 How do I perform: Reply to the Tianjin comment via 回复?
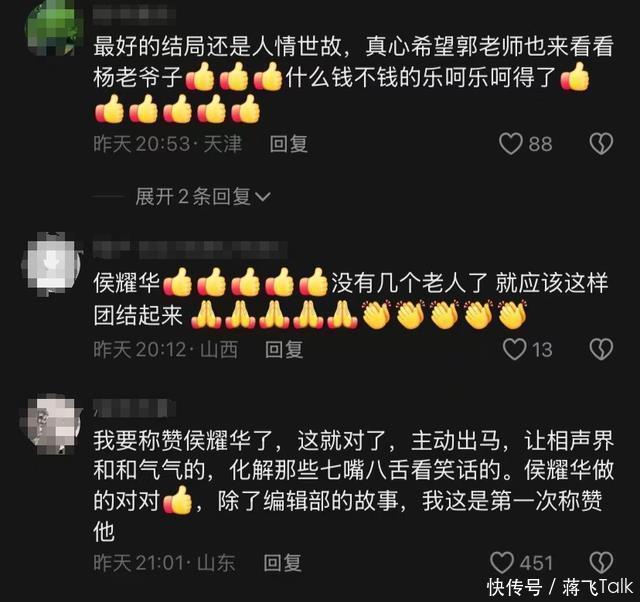click(288, 144)
